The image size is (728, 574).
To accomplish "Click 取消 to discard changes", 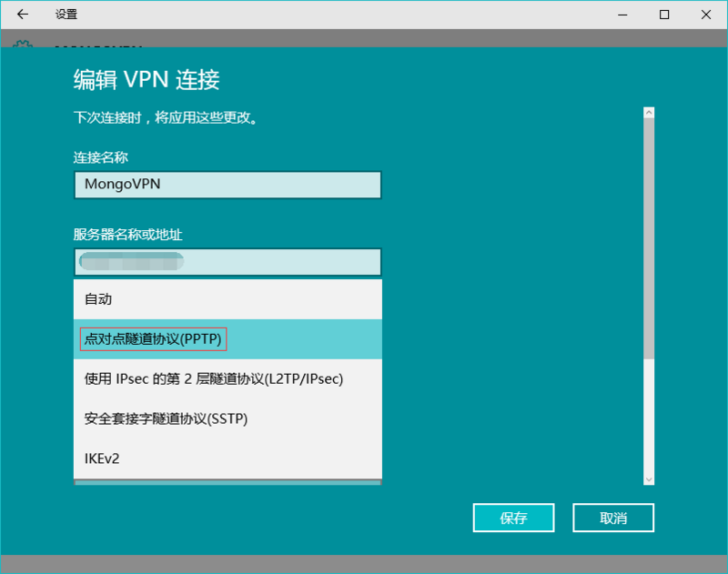I will click(612, 518).
